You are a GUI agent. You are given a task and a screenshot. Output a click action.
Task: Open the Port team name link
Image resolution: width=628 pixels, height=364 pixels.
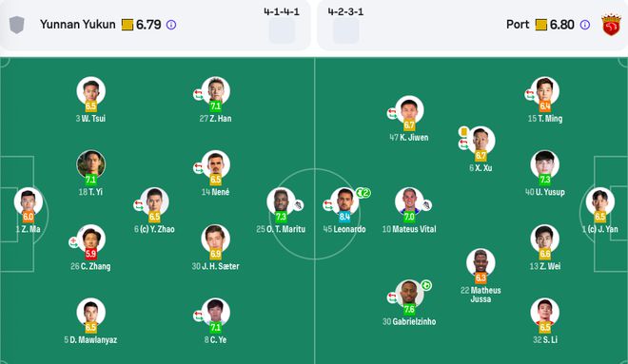[x=518, y=25]
